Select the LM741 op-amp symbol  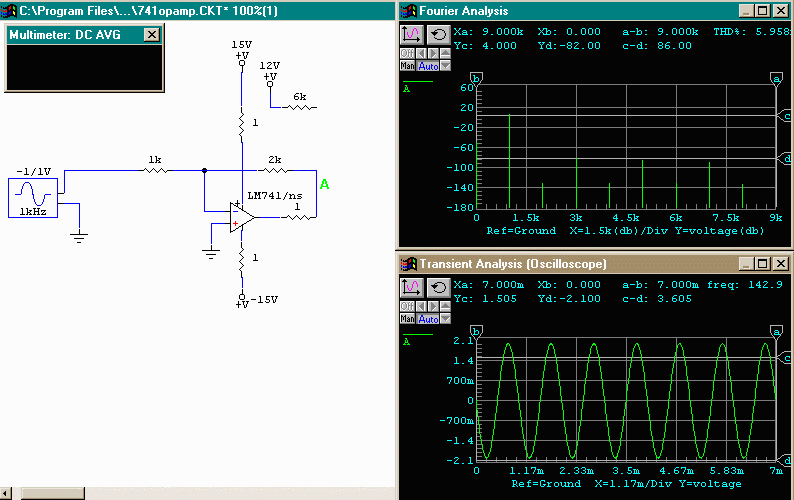241,218
